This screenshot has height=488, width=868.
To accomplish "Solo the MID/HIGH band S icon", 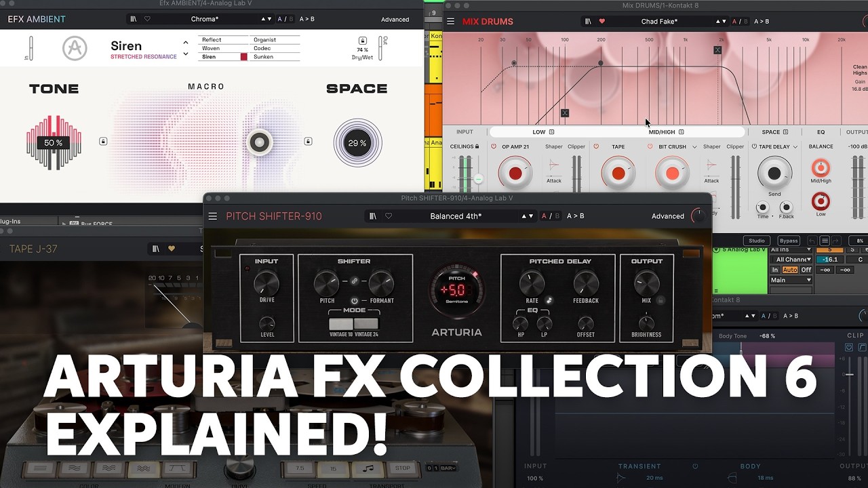I will 682,132.
